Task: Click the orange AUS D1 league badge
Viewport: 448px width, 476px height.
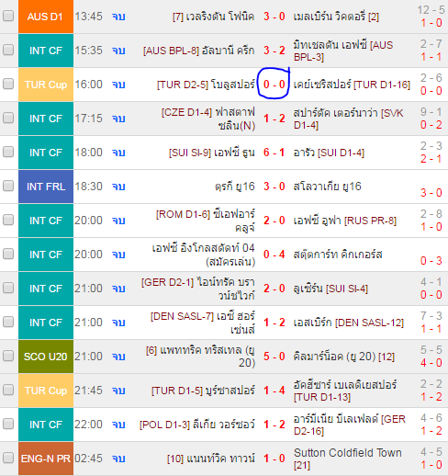Action: click(x=46, y=17)
